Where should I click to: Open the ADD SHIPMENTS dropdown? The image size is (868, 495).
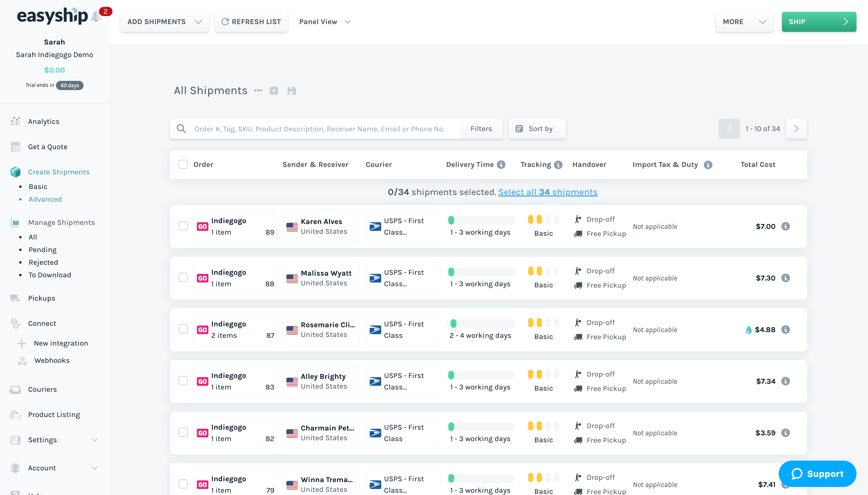pos(165,22)
